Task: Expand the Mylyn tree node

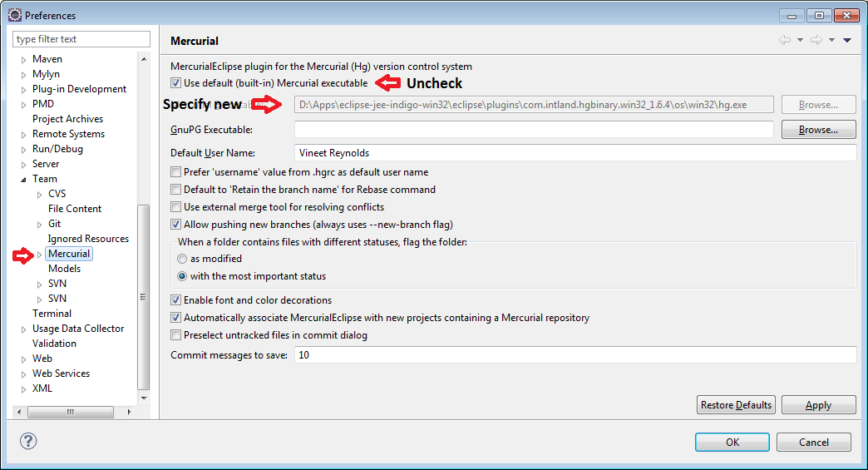Action: click(23, 74)
